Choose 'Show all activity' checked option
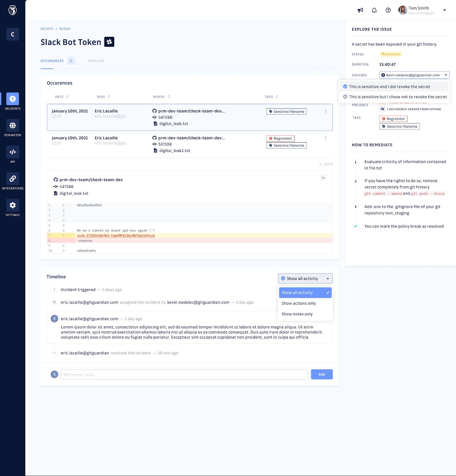 pyautogui.click(x=305, y=292)
